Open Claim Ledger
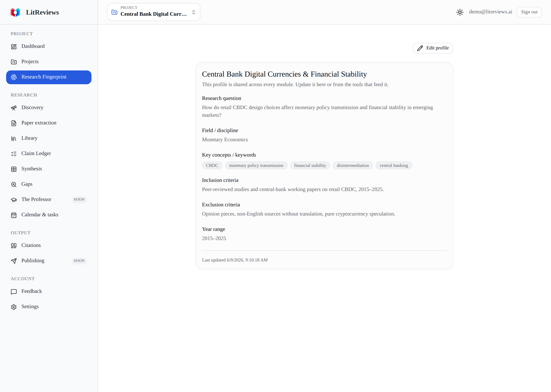The height and width of the screenshot is (392, 551). pyautogui.click(x=49, y=154)
